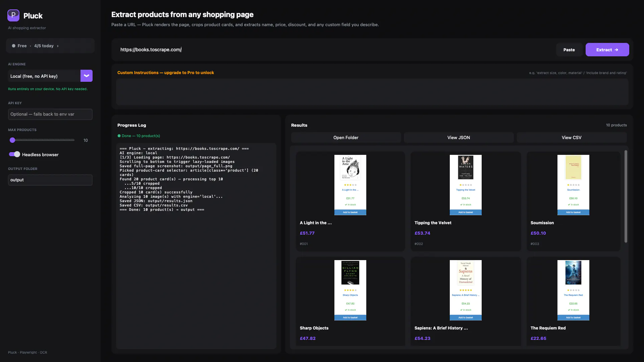Open the Sapiens card thumbnail
This screenshot has height=362, width=644.
(466, 290)
